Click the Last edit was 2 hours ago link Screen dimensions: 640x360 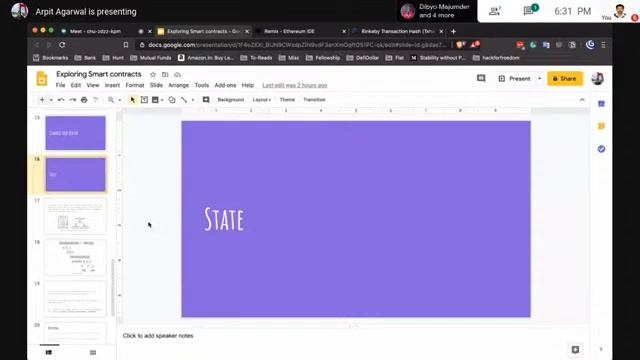[295, 85]
